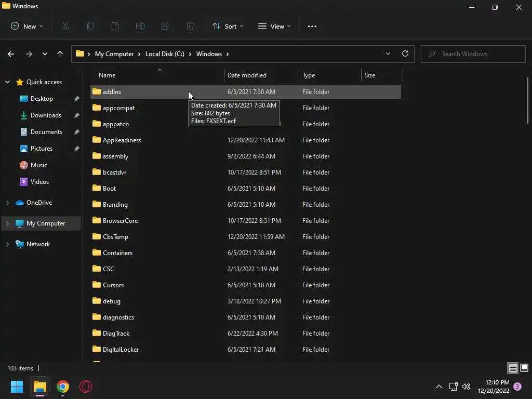Click the Cut scissors icon in toolbar

click(65, 26)
